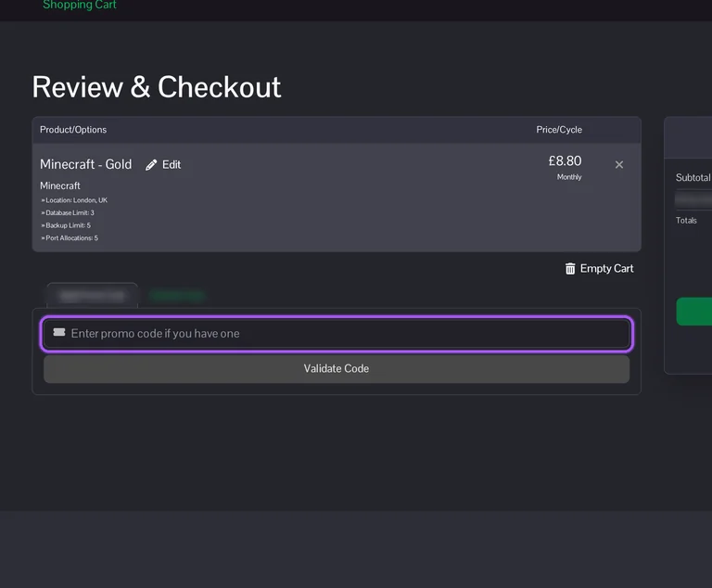The height and width of the screenshot is (588, 712).
Task: Click the pencil Edit icon for Minecraft - Gold
Action: point(151,165)
